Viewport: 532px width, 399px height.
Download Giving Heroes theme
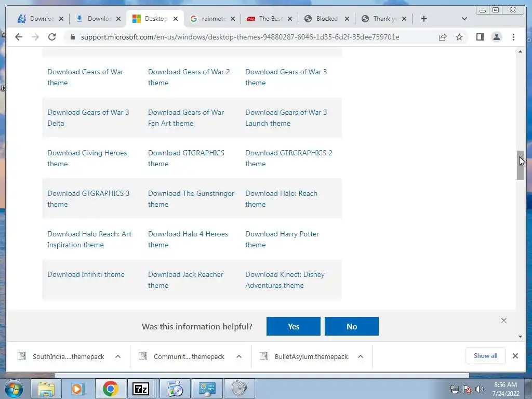(x=87, y=158)
